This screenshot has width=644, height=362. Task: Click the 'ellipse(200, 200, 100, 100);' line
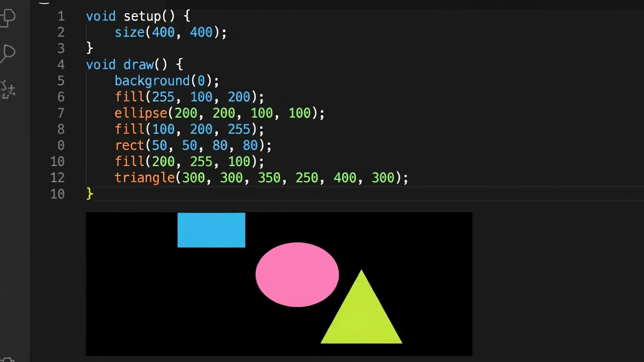(x=220, y=113)
